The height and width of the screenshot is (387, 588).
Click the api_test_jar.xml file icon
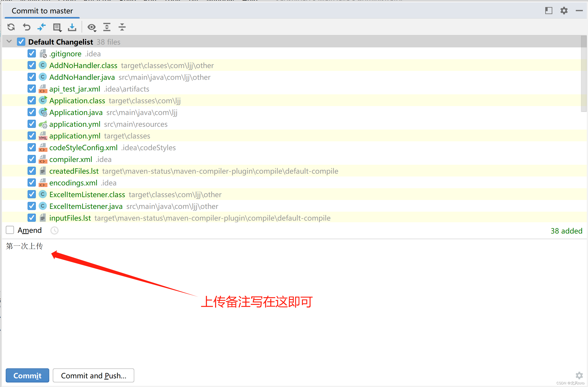point(43,89)
